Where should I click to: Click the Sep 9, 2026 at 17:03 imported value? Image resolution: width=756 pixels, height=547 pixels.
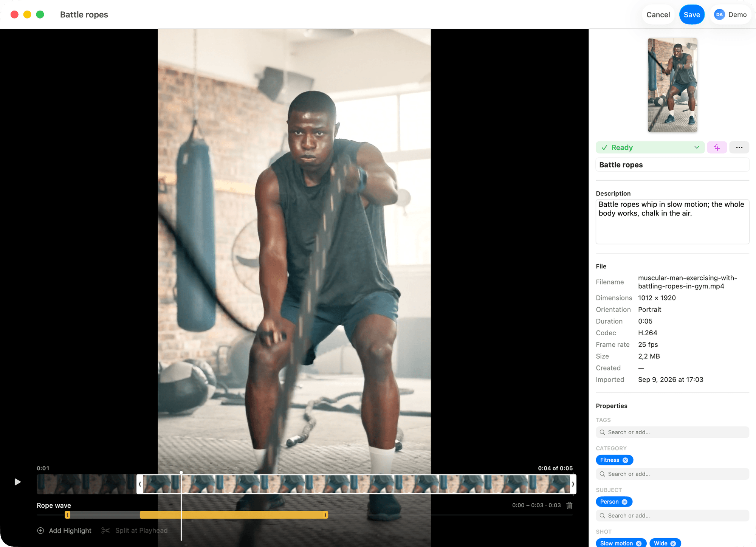[671, 380]
